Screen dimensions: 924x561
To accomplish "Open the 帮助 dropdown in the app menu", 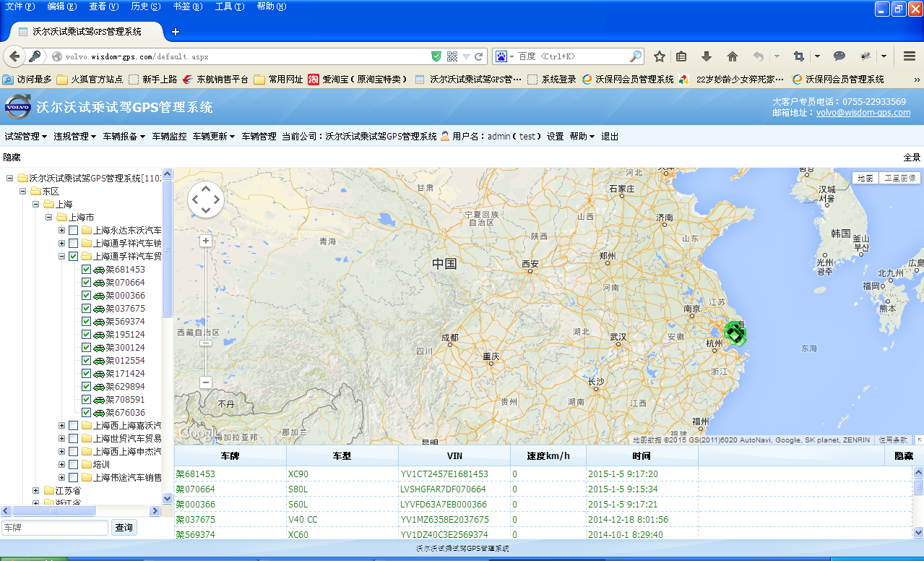I will [582, 137].
